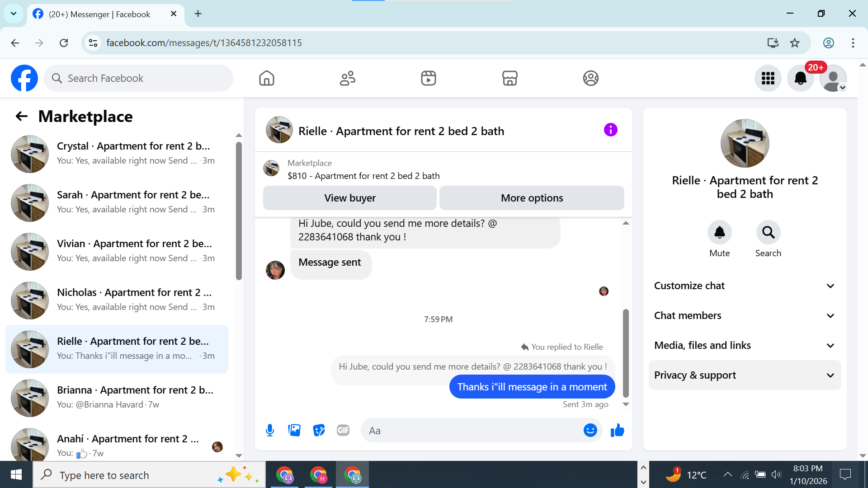Search in conversation via magnifier icon
The height and width of the screenshot is (488, 868).
[768, 233]
